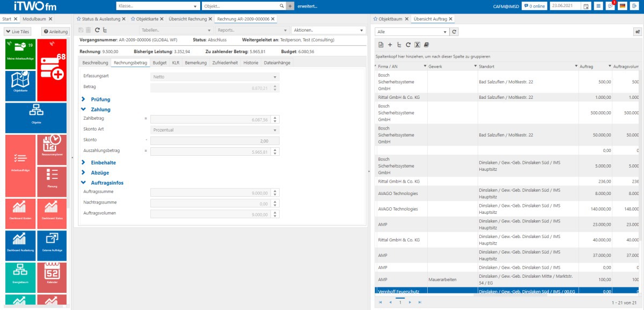Reload the Alle filter with refresh button
Image resolution: width=644 pixels, height=310 pixels.
point(455,32)
